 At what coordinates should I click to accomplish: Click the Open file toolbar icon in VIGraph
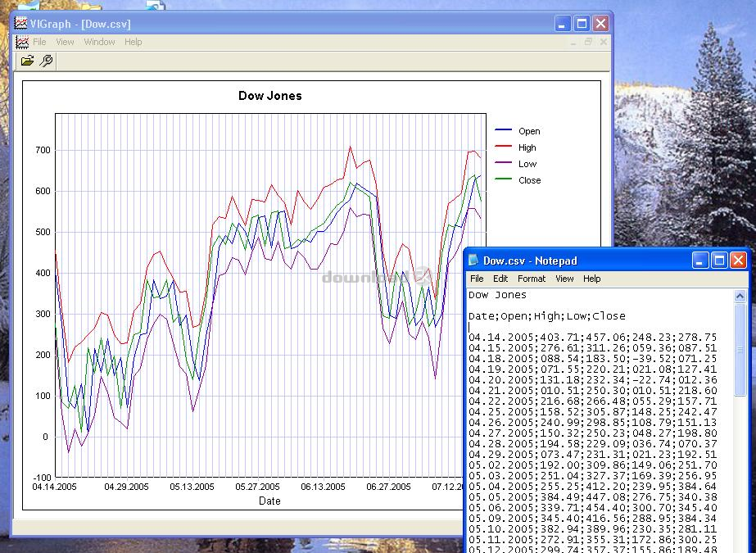[28, 61]
